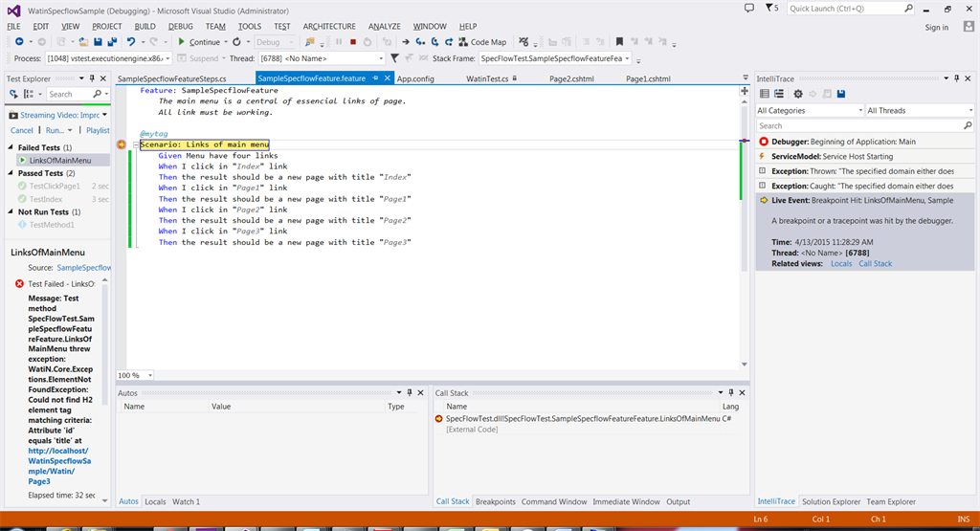Collapse the Failed Tests group

pos(11,147)
